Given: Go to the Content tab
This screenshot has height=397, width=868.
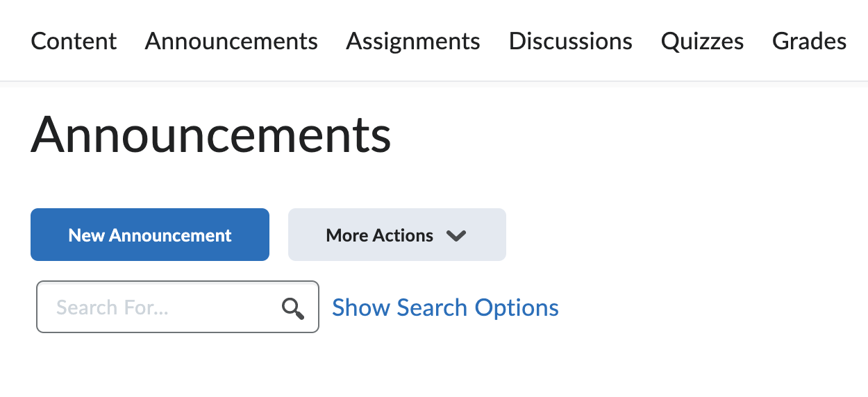Looking at the screenshot, I should pyautogui.click(x=74, y=42).
